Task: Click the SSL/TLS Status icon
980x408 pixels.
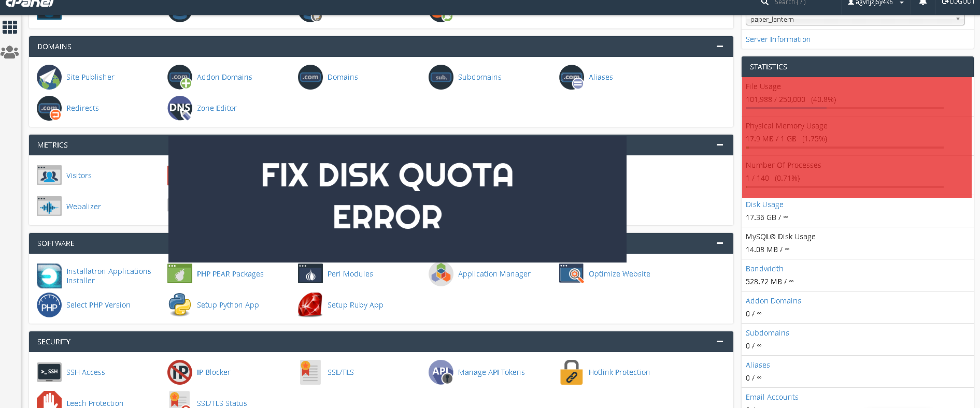Action: point(180,400)
